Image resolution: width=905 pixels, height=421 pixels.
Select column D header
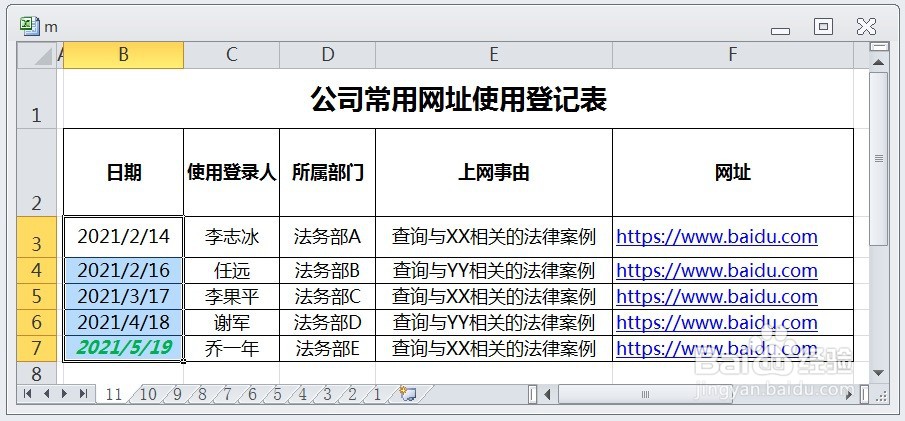(327, 55)
